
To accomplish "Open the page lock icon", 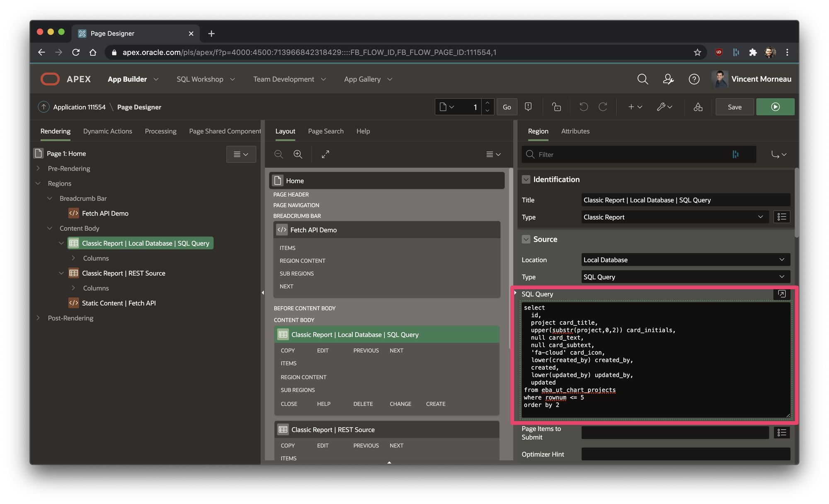I will point(557,107).
